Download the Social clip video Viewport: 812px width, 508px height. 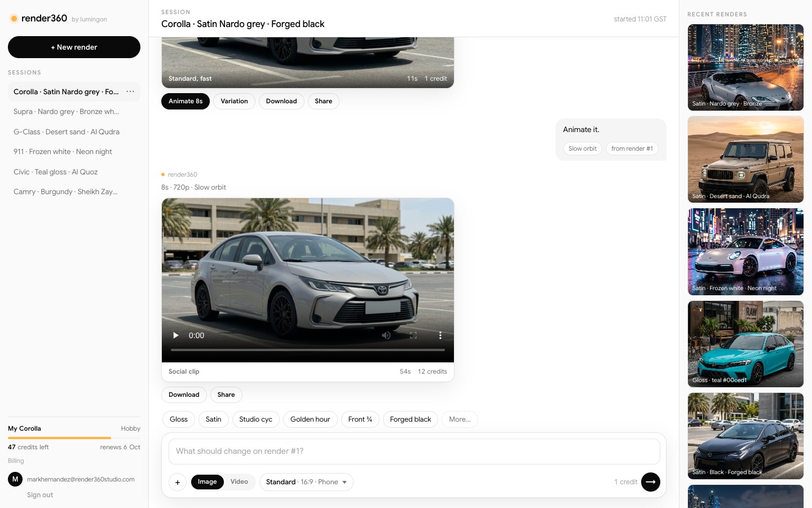(184, 395)
